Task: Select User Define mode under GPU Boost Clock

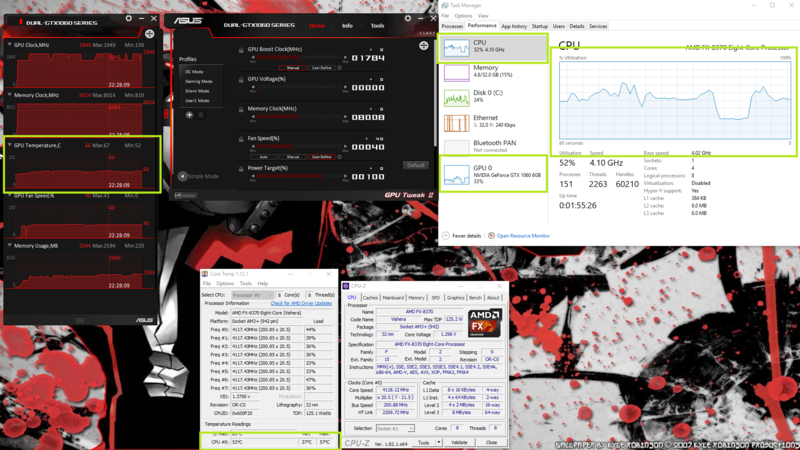Action: [321, 68]
